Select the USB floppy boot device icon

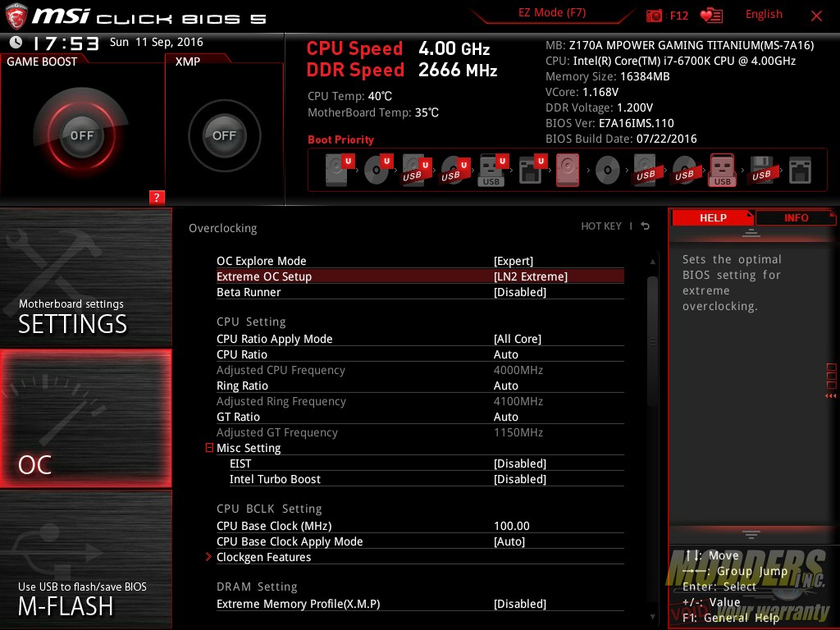[761, 171]
